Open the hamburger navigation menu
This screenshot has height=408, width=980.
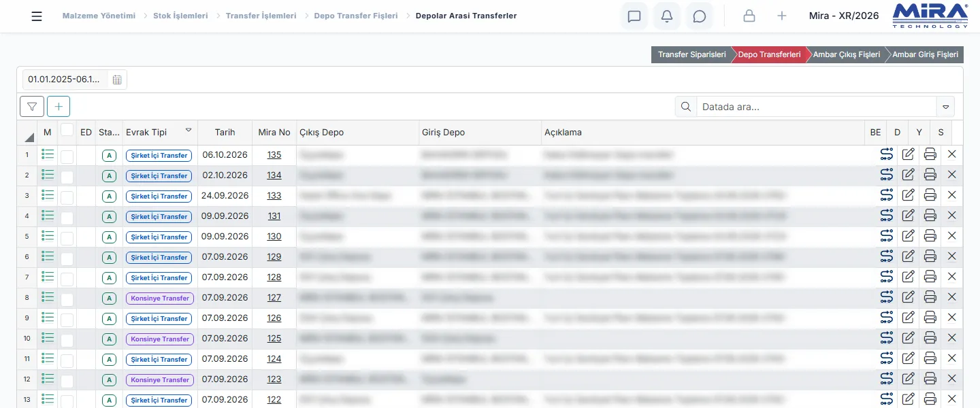coord(37,16)
